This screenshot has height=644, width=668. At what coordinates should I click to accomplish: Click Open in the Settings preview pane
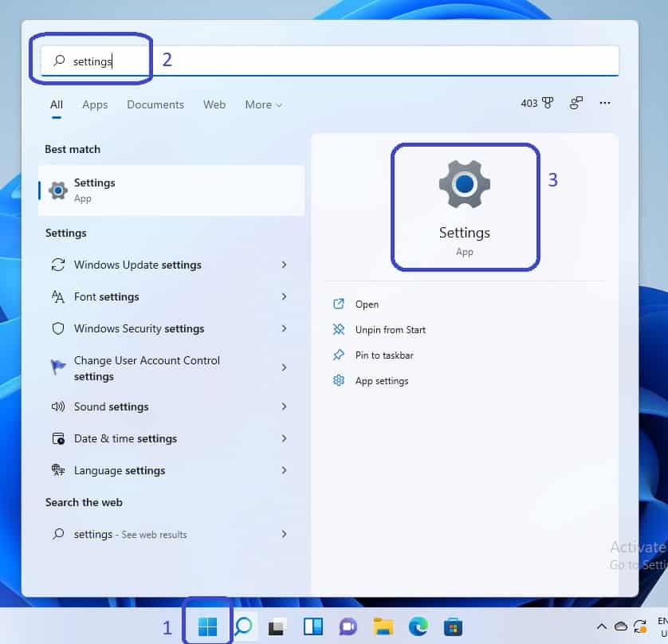(367, 304)
